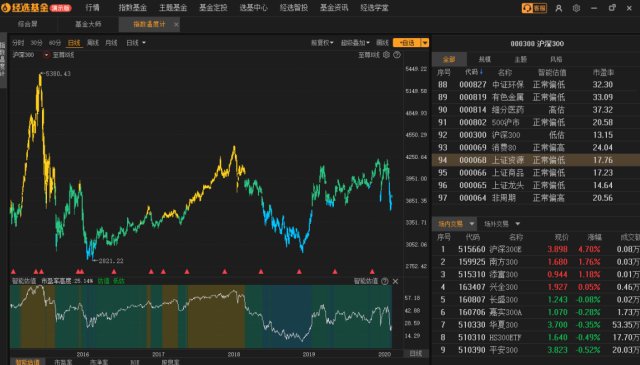The height and width of the screenshot is (365, 640).
Task: Click the sort arrow beside 代码 column
Action: pos(481,72)
